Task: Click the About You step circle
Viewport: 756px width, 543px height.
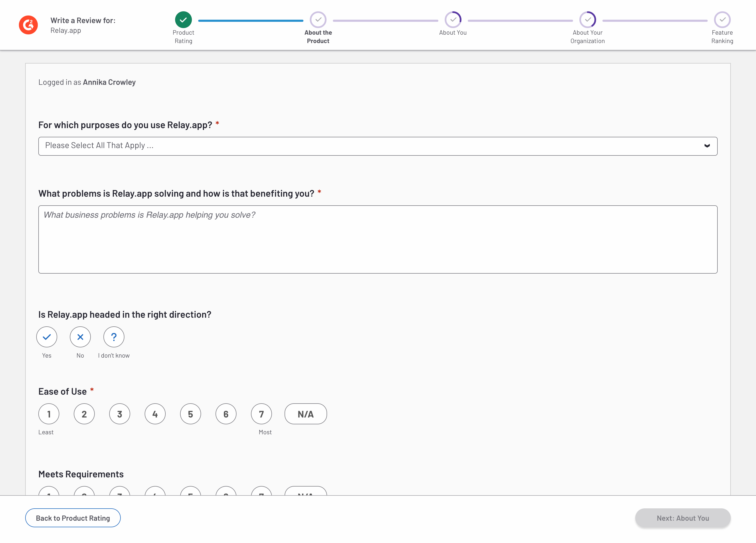Action: coord(453,20)
